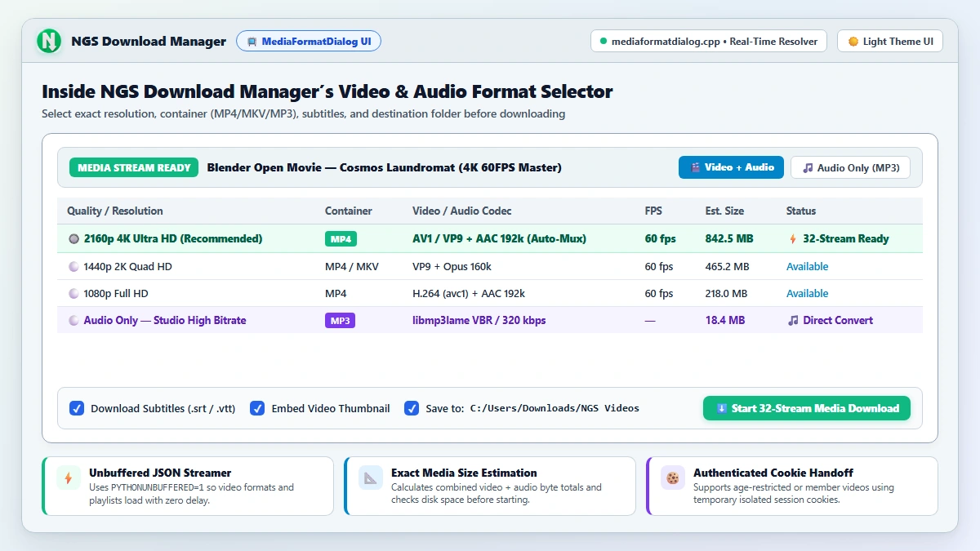Viewport: 980px width, 551px height.
Task: Click the MEDIA STREAM READY badge
Action: tap(135, 167)
